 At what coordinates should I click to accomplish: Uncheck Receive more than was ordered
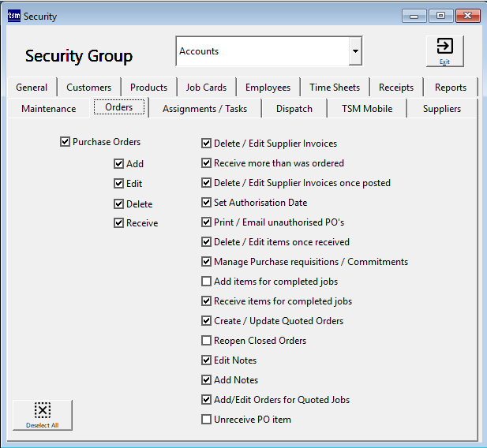(207, 163)
